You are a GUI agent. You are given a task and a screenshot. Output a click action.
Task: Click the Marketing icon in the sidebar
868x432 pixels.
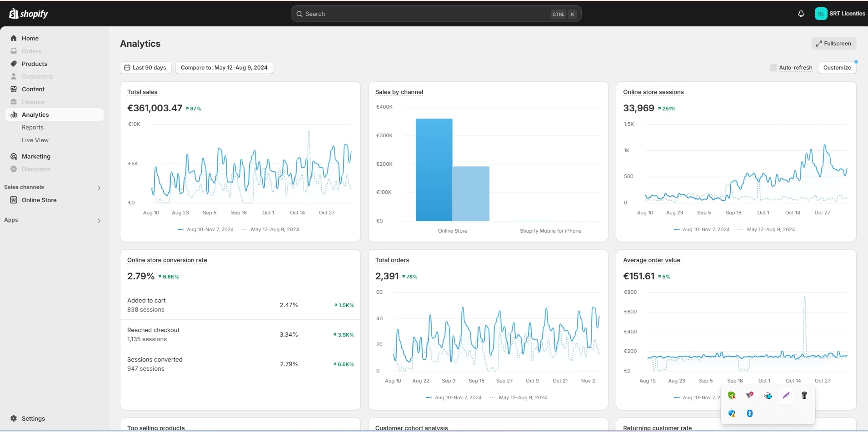pos(14,156)
